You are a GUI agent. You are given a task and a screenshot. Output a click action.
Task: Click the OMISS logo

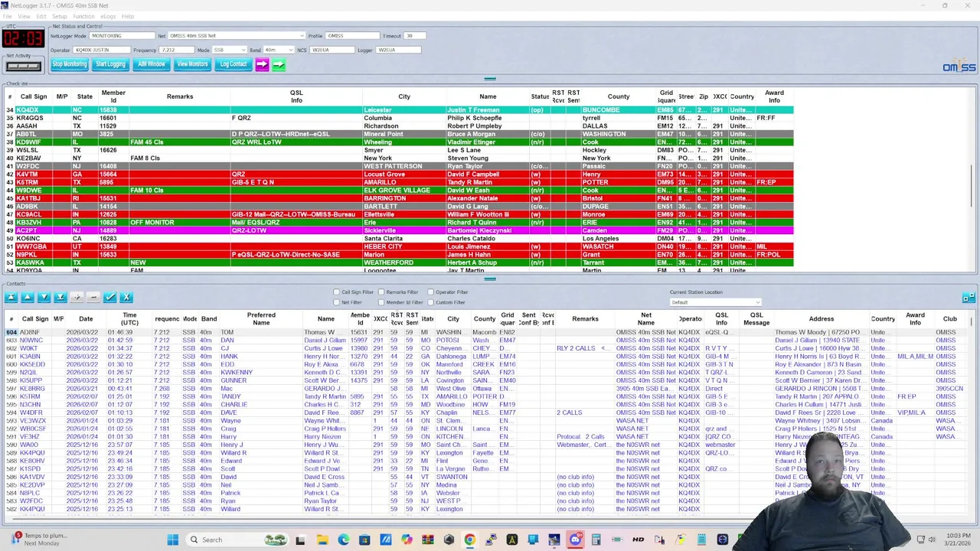pos(959,67)
